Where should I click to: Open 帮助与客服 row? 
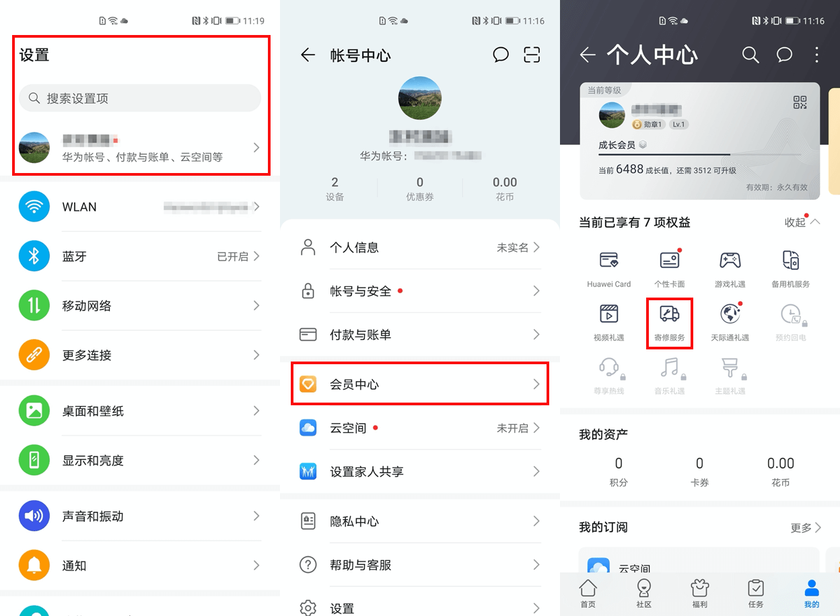click(420, 565)
